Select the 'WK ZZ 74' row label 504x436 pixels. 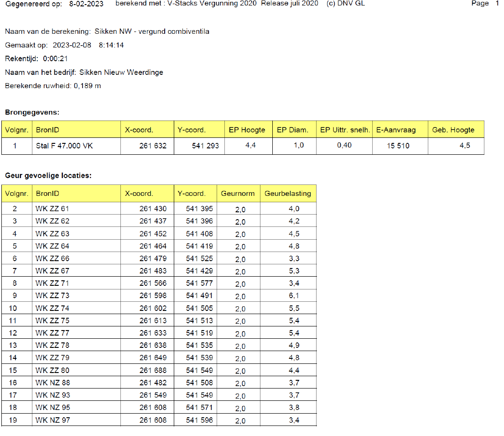52,308
